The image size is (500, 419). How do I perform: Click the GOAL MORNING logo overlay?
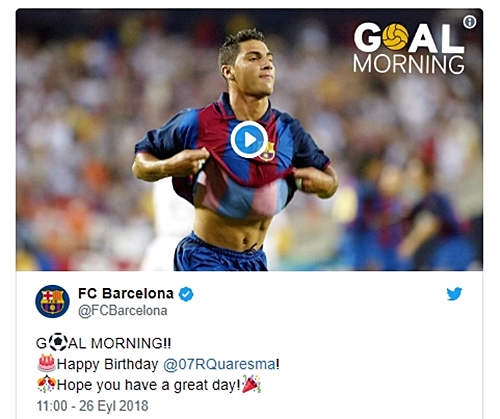(409, 48)
